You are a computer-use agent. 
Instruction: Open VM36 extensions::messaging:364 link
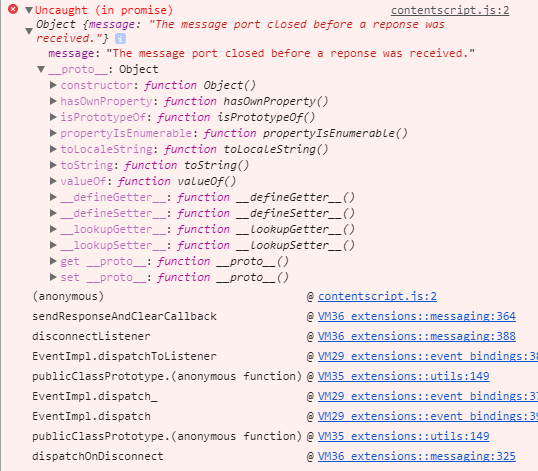[417, 316]
